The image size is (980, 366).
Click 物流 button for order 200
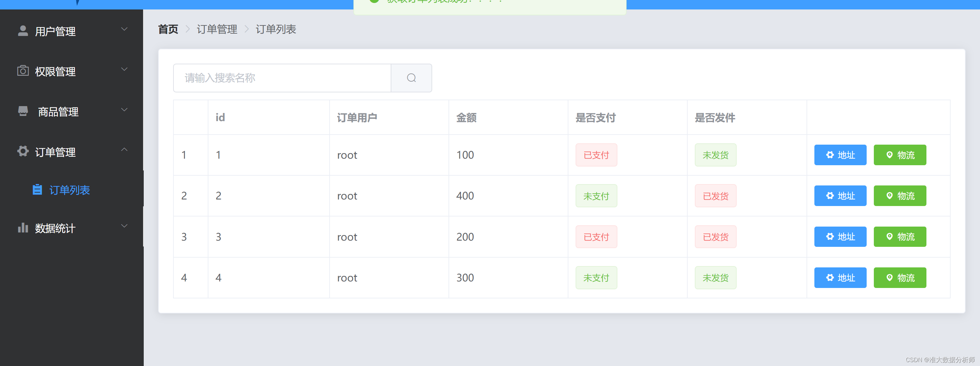coord(900,237)
